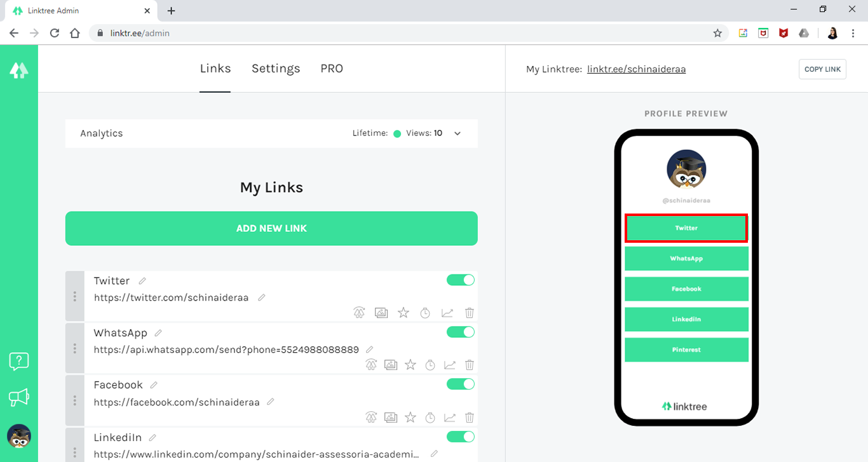Grab the WhatsApp link drag handle

pos(75,349)
